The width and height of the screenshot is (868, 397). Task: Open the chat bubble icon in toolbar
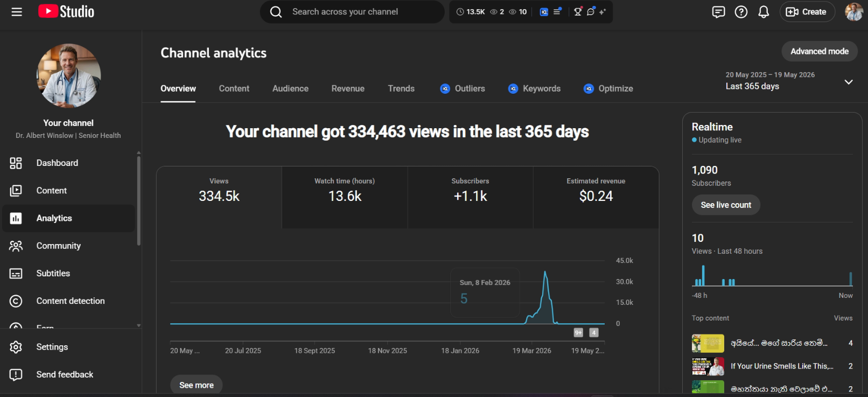point(591,12)
